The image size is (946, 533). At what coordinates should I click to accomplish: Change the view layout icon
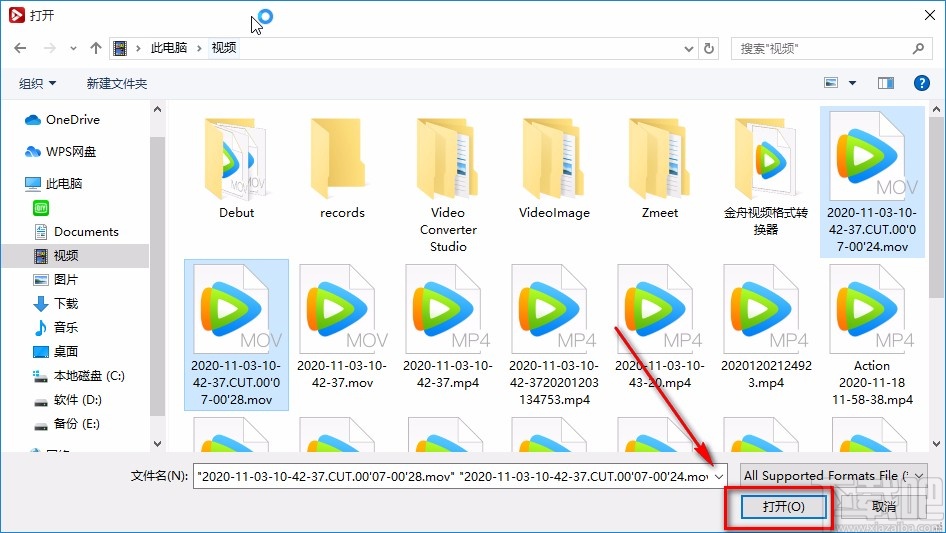(x=831, y=83)
